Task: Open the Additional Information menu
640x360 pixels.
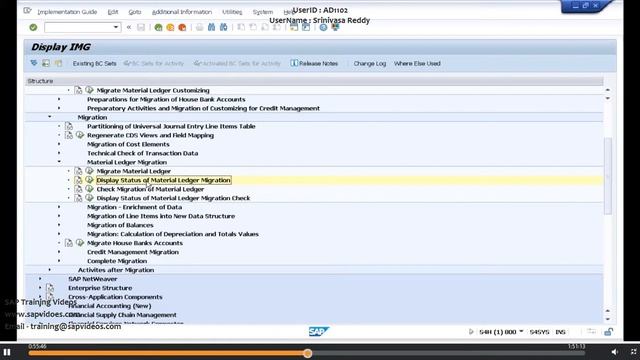Action: click(182, 12)
